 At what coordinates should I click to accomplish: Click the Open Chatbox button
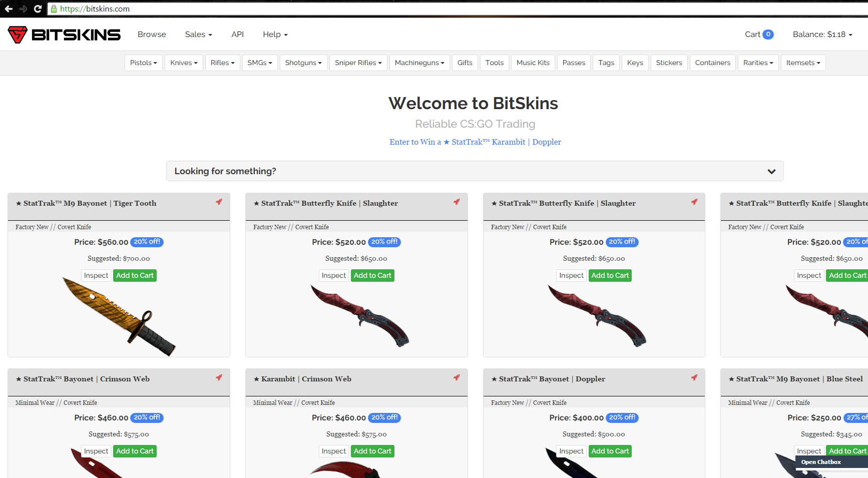tap(831, 462)
